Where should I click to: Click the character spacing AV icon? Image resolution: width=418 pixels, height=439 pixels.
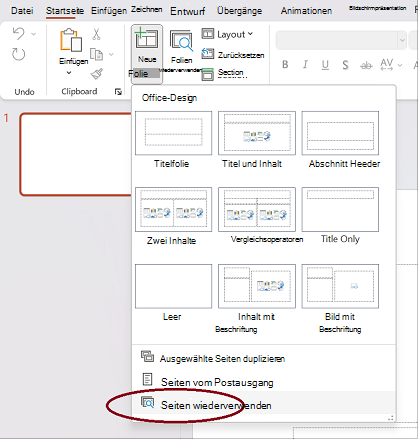point(387,64)
